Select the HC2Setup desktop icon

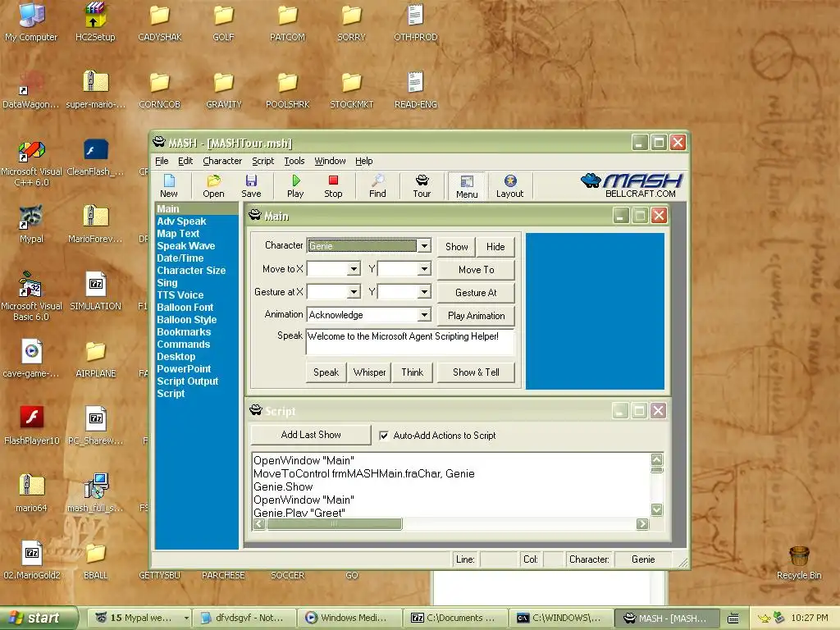click(95, 22)
